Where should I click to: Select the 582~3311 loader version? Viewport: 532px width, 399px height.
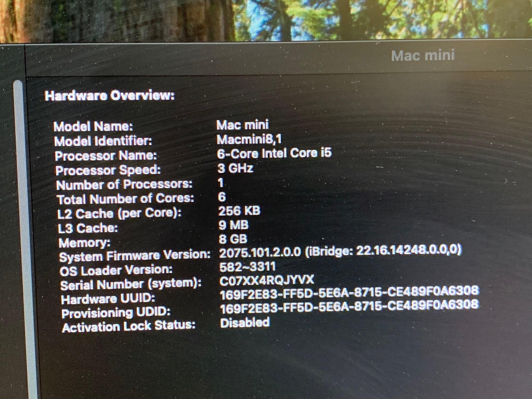click(248, 267)
